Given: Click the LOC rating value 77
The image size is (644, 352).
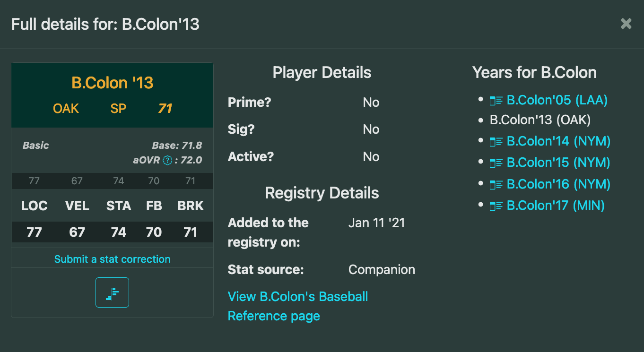Looking at the screenshot, I should [34, 232].
